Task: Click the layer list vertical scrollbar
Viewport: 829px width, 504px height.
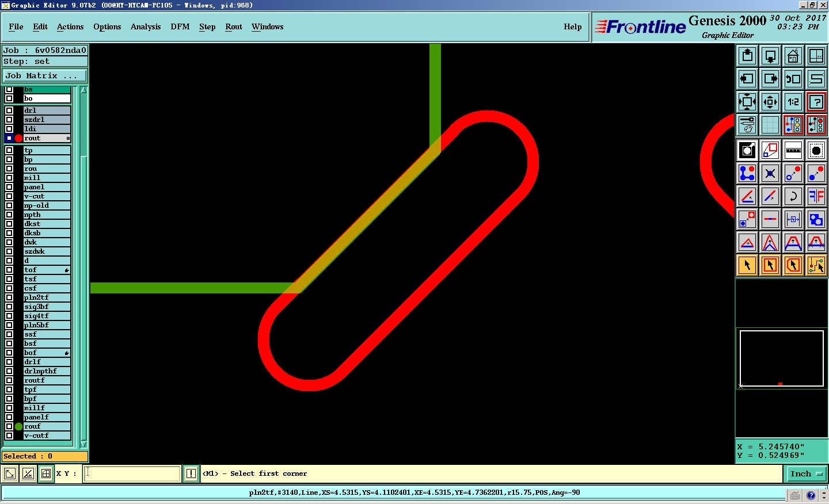Action: (x=83, y=267)
